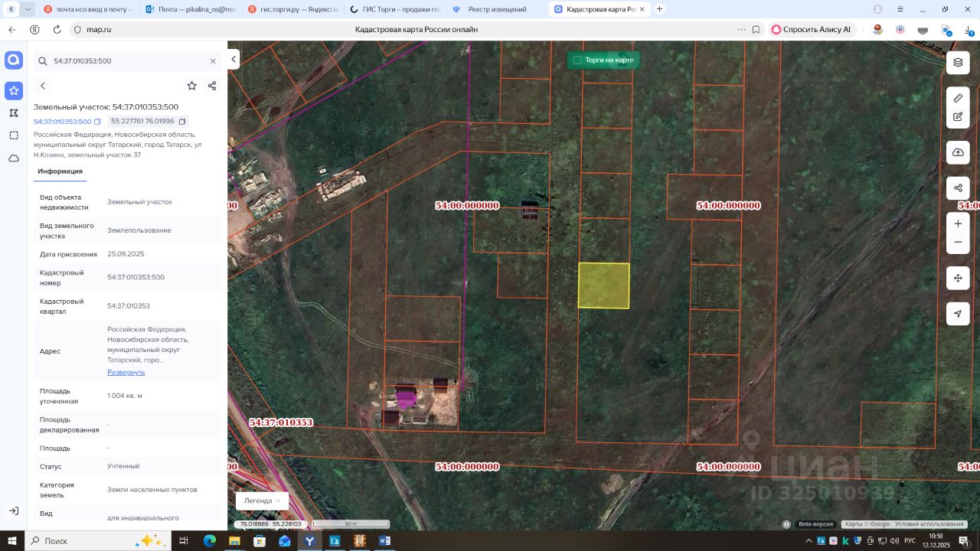Click the 'Beta-версия' label on map

click(x=815, y=524)
